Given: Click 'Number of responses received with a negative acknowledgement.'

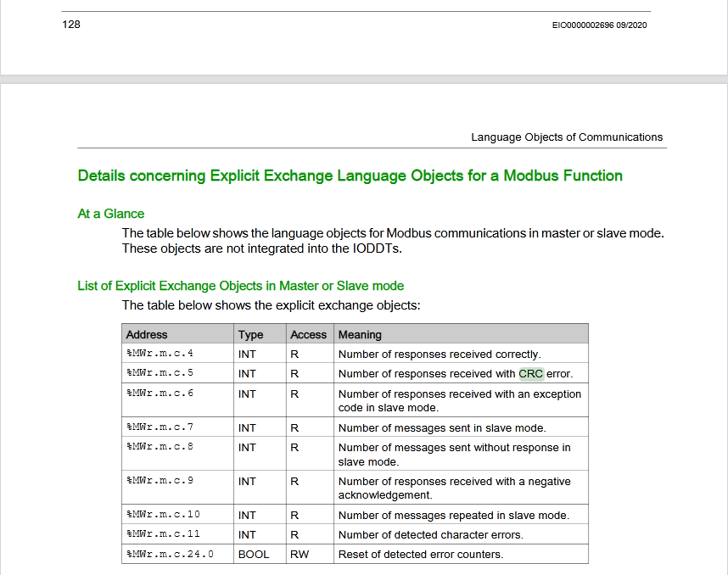Looking at the screenshot, I should [455, 488].
